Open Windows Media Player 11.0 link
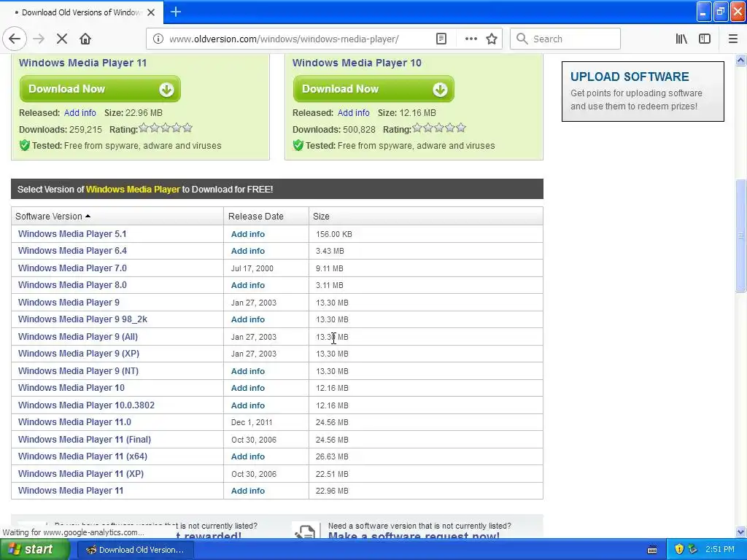This screenshot has height=560, width=747. click(x=74, y=422)
